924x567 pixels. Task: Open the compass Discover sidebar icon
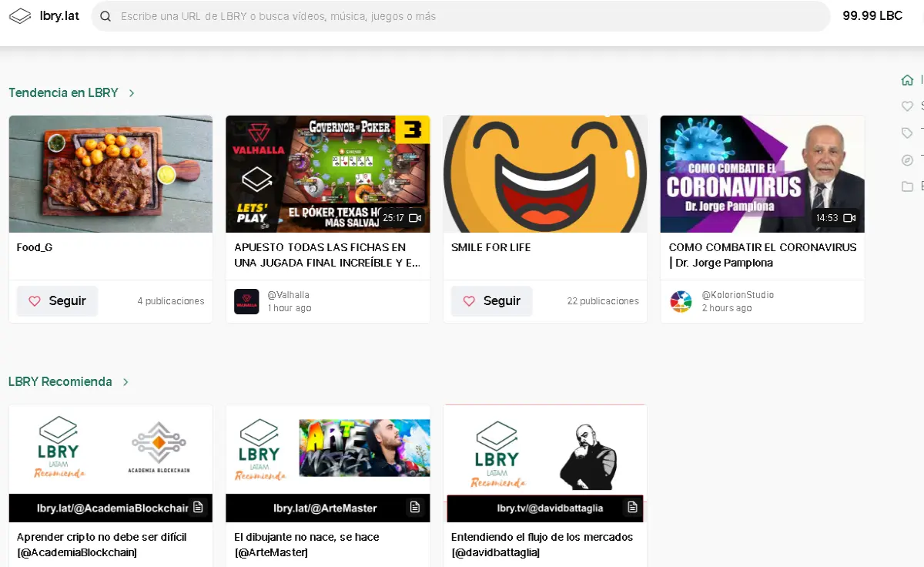tap(907, 160)
